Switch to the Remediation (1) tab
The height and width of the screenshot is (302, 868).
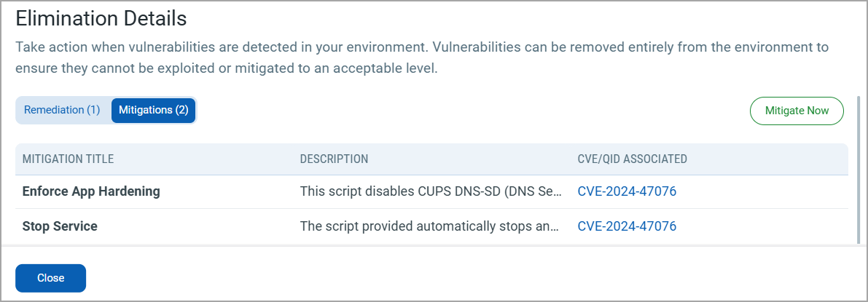pyautogui.click(x=62, y=111)
